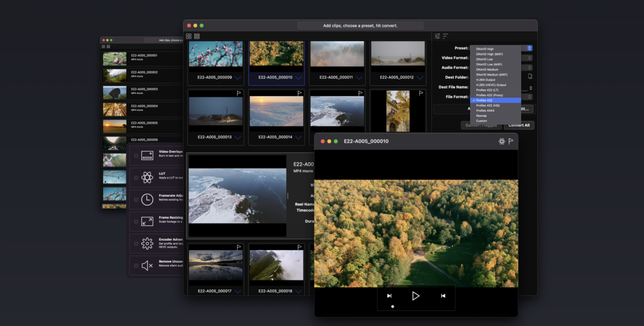This screenshot has height=326, width=644.
Task: Open clip settings gear in player window
Action: pyautogui.click(x=502, y=141)
